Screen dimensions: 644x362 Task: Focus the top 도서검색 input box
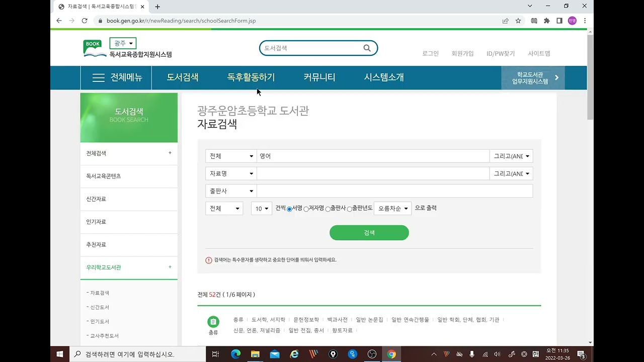[312, 48]
